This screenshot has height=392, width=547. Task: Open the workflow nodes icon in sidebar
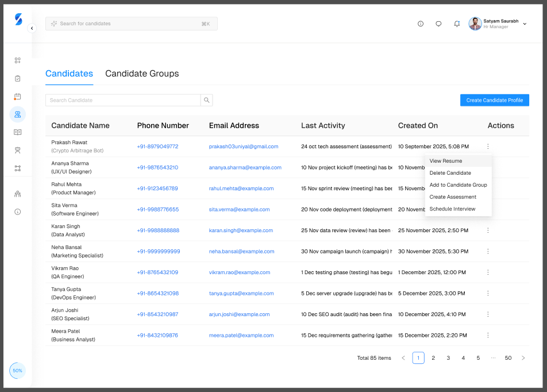(18, 168)
